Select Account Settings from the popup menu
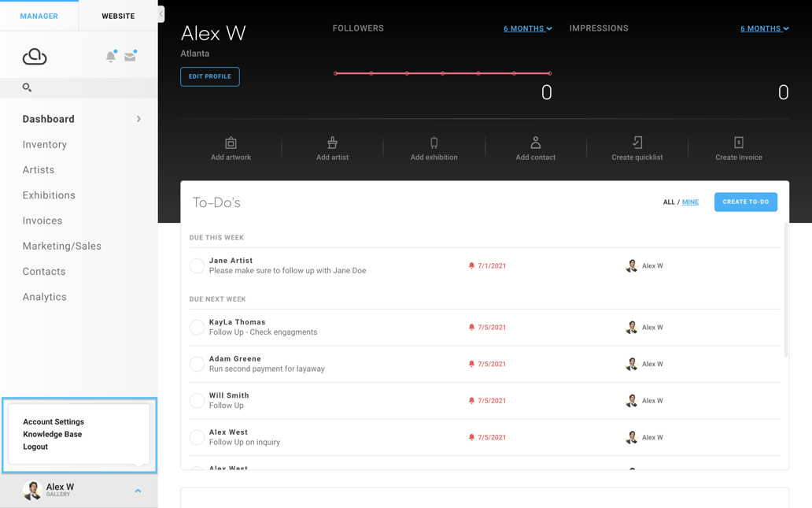 [54, 422]
